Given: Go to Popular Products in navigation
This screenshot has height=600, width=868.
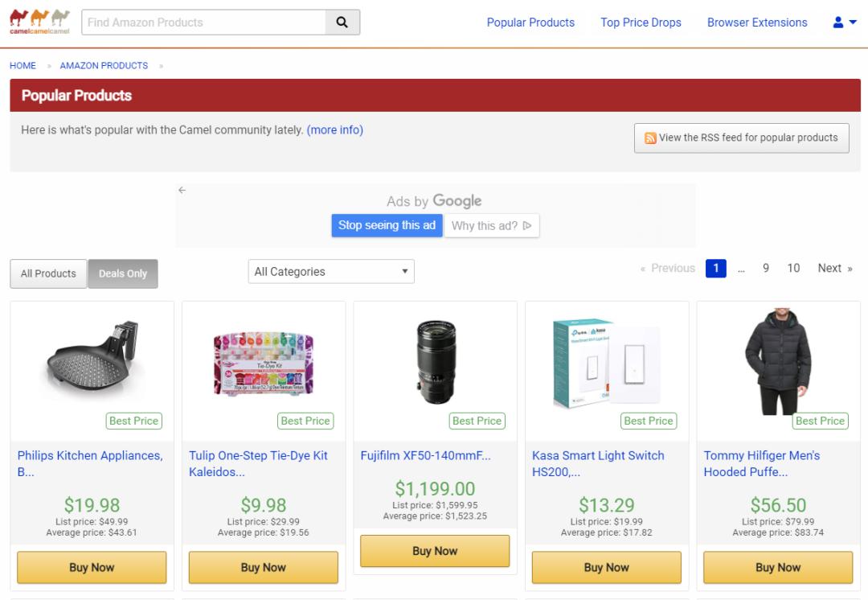Looking at the screenshot, I should (x=530, y=23).
